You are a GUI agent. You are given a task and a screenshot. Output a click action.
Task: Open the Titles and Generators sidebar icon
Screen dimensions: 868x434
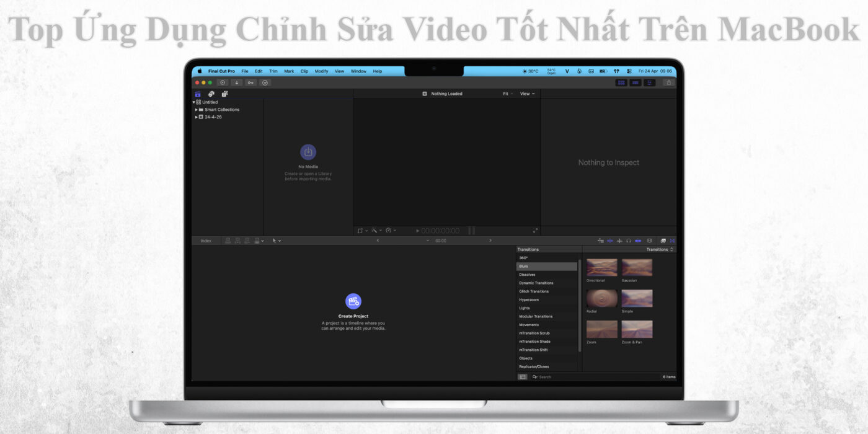coord(224,94)
